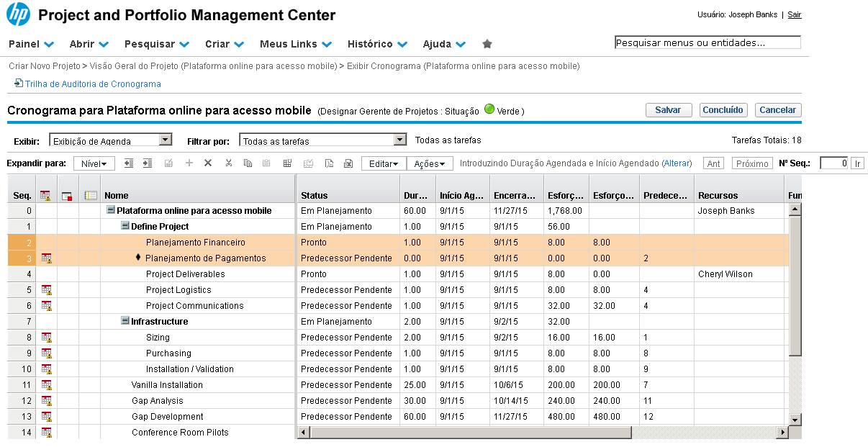The width and height of the screenshot is (868, 447).
Task: Collapse the Define Project task group
Action: click(x=125, y=227)
